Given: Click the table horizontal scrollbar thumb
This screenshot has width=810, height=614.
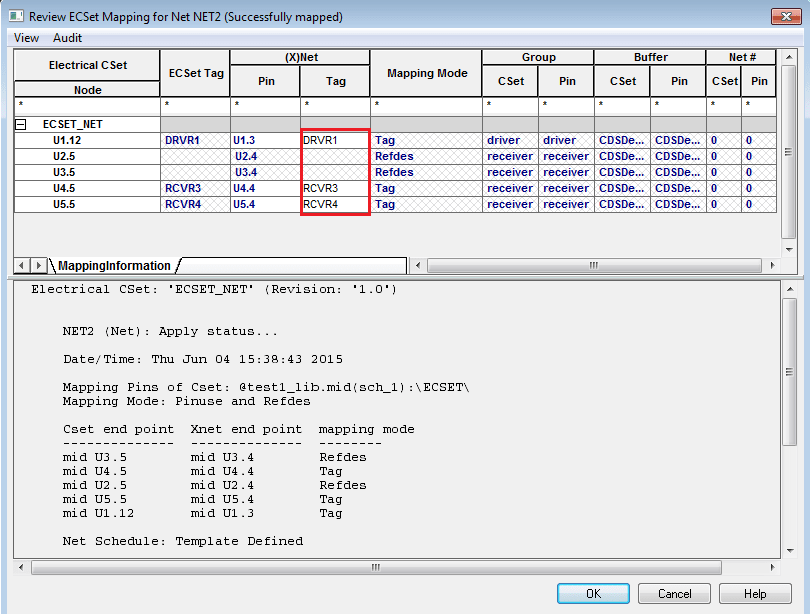Looking at the screenshot, I should pyautogui.click(x=594, y=265).
